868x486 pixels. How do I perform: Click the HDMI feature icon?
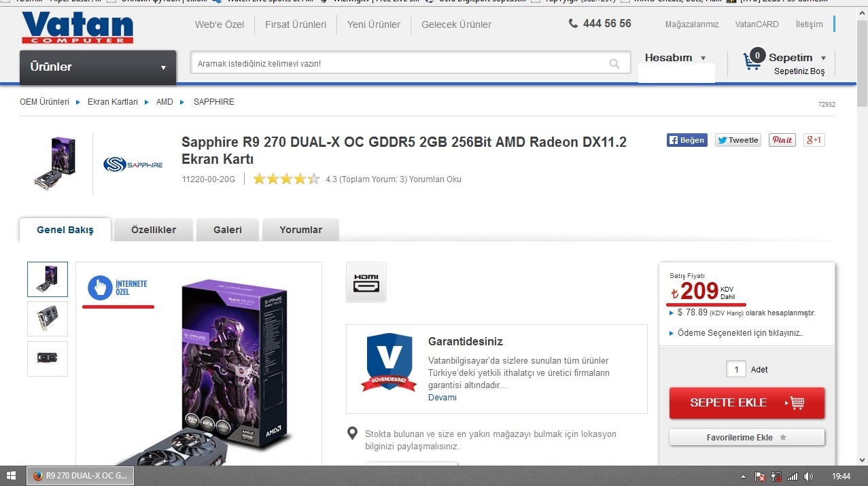click(x=366, y=282)
